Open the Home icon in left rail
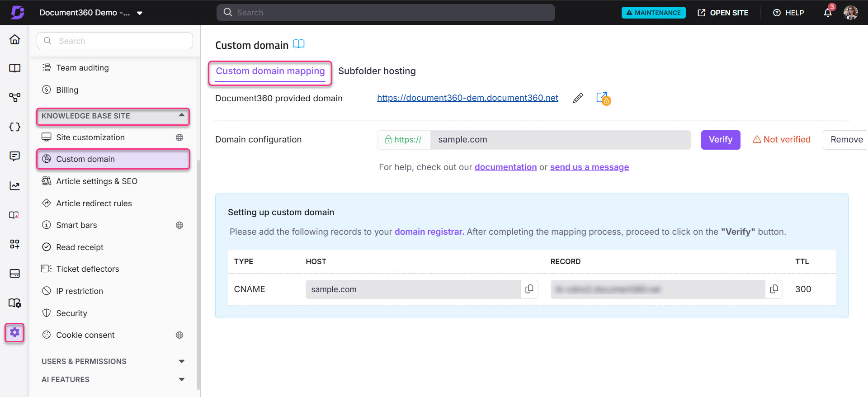 (14, 39)
